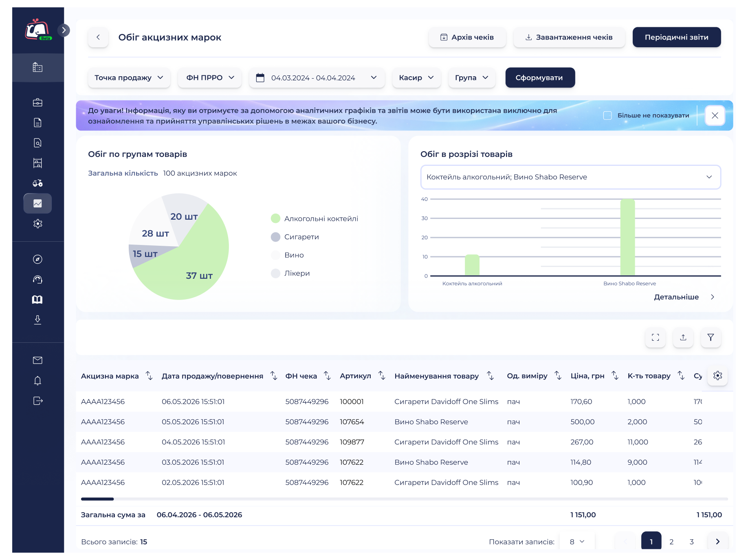The width and height of the screenshot is (748, 560).
Task: Open the table filter funnel icon
Action: point(711,337)
